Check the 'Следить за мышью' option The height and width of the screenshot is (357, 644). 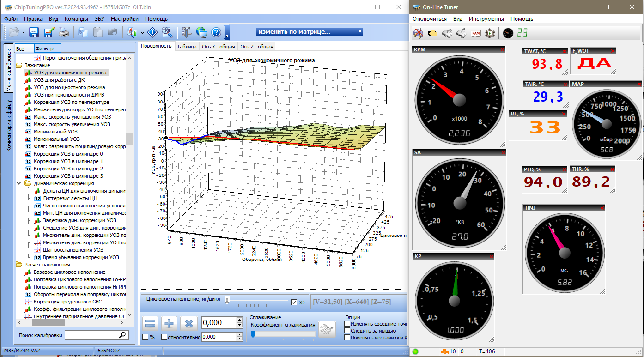(x=347, y=331)
